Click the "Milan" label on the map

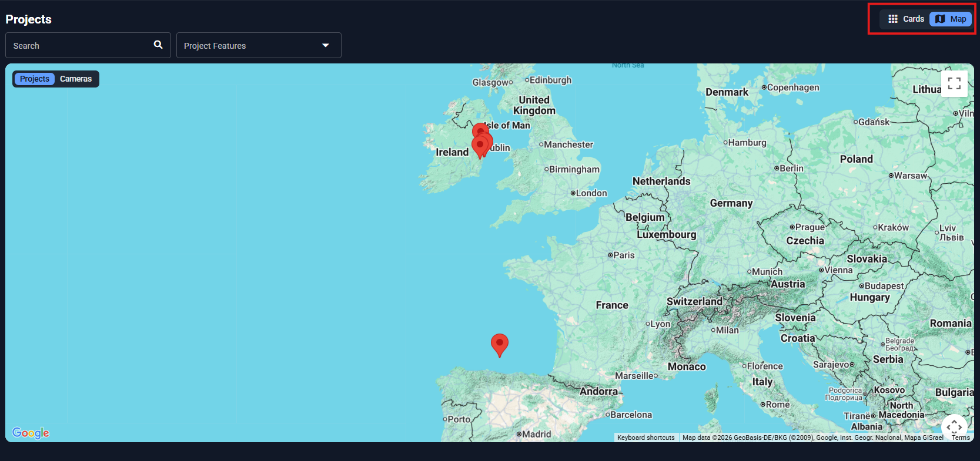tap(727, 330)
